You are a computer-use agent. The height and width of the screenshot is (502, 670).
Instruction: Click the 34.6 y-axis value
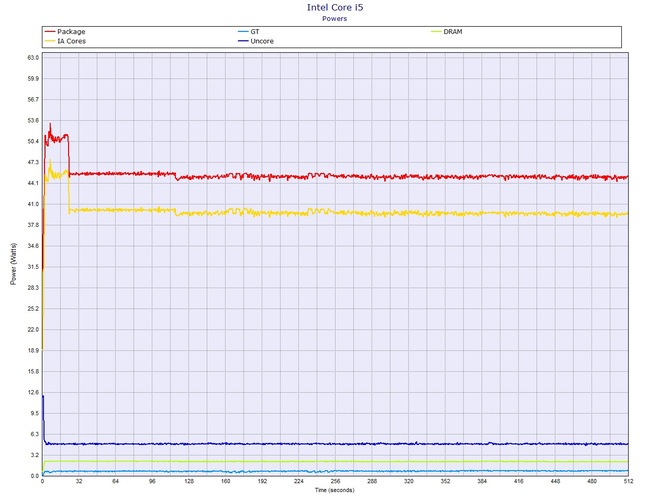[33, 246]
